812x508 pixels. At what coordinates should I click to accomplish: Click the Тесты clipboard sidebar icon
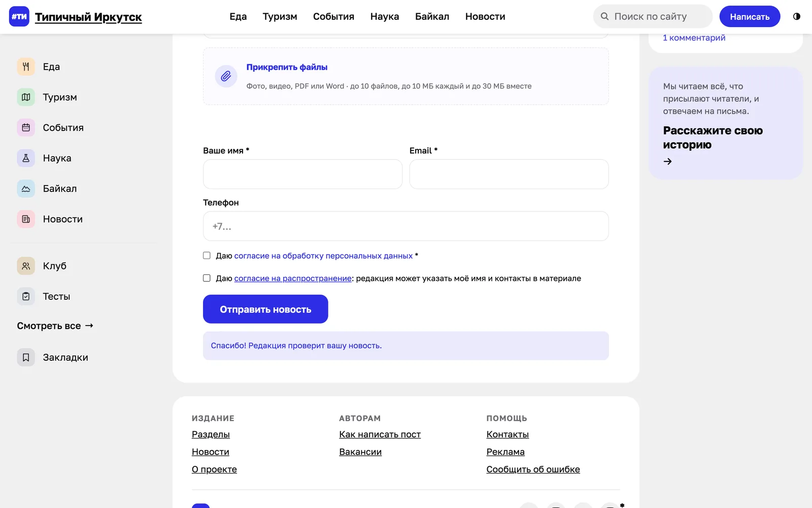click(26, 296)
